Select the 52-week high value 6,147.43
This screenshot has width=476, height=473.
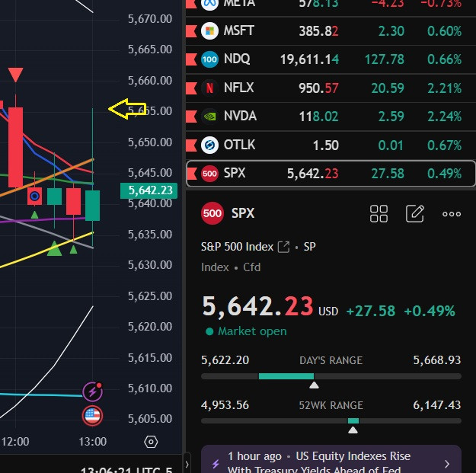click(x=437, y=405)
